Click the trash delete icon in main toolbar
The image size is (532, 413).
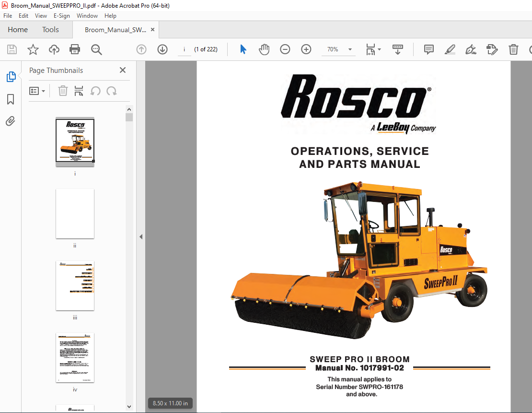point(513,49)
